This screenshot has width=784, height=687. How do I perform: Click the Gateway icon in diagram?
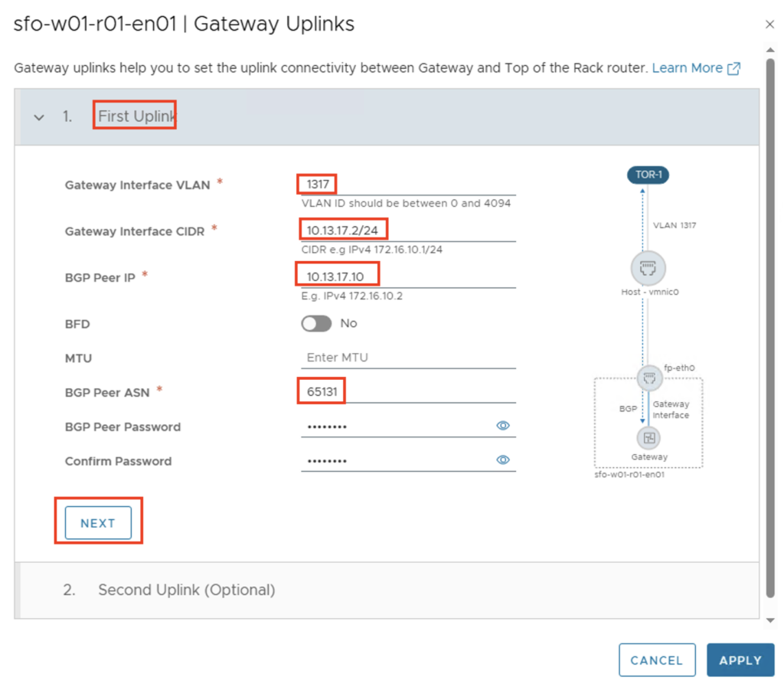click(x=648, y=437)
